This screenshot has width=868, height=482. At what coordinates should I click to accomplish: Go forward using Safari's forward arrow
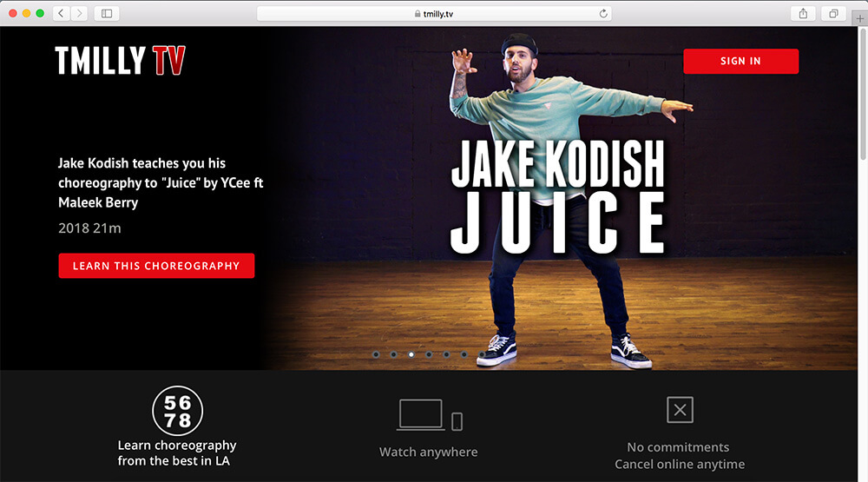point(79,13)
